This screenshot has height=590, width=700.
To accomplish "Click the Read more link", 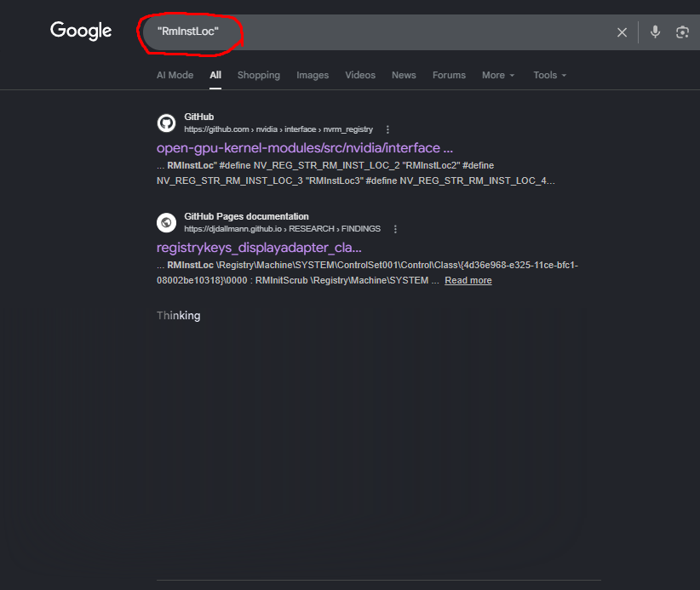I will click(x=468, y=280).
